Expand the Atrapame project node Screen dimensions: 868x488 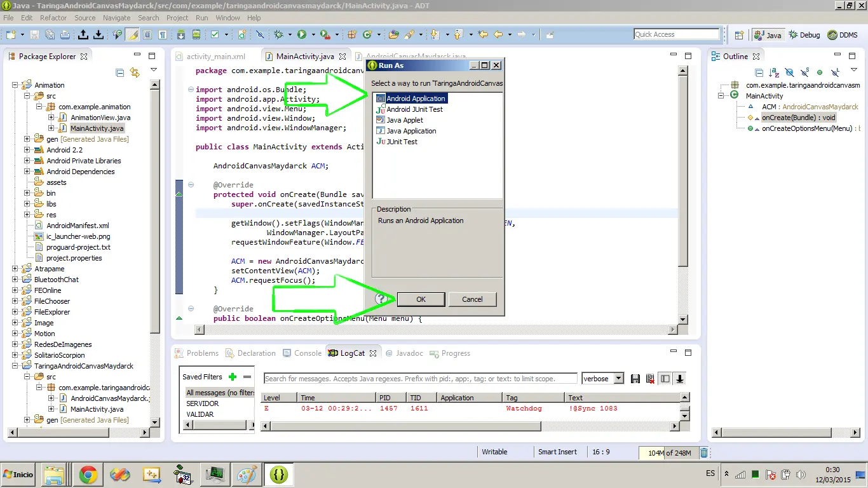click(x=16, y=269)
